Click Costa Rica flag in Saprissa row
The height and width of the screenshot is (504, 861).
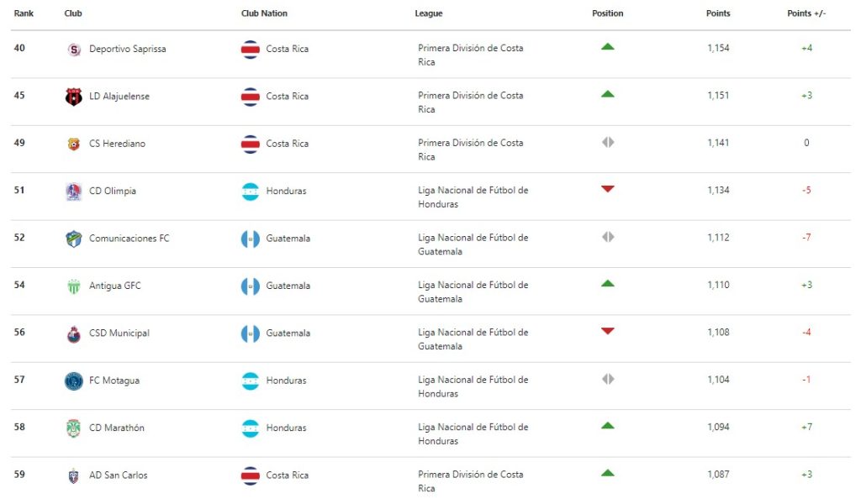(251, 50)
